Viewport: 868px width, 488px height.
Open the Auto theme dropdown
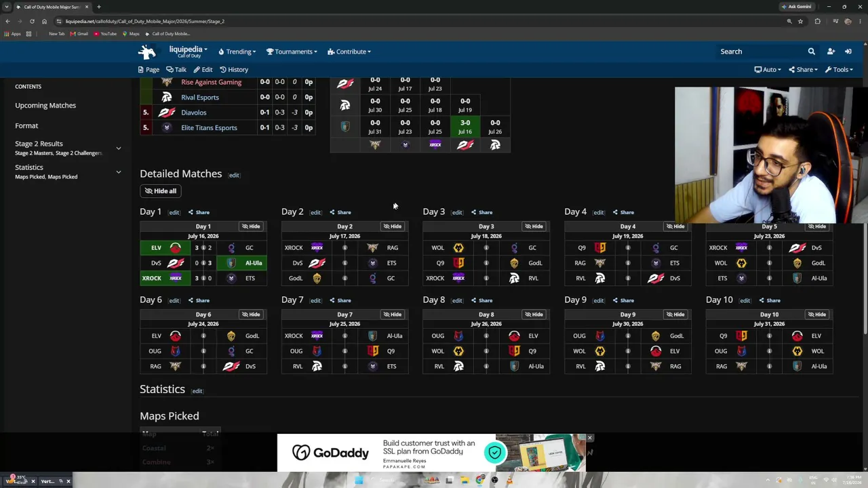coord(768,70)
